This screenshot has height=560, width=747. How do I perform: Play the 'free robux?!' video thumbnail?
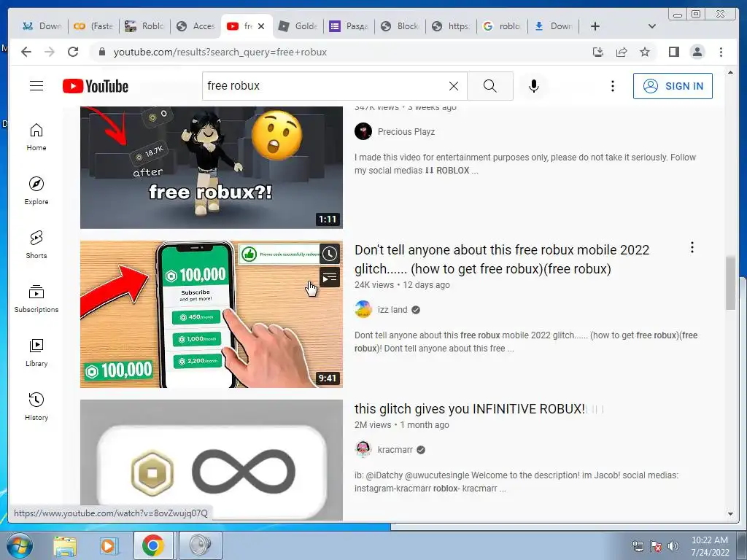coord(212,168)
